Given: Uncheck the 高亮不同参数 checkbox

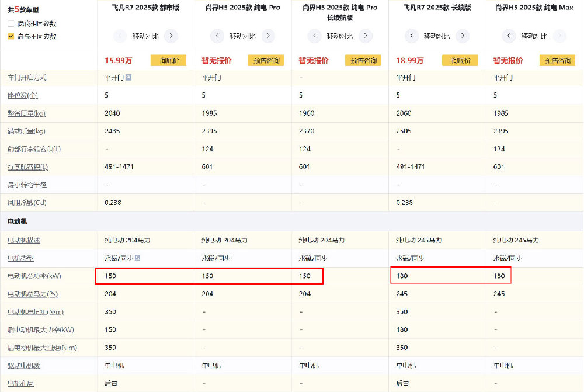Looking at the screenshot, I should tap(11, 36).
